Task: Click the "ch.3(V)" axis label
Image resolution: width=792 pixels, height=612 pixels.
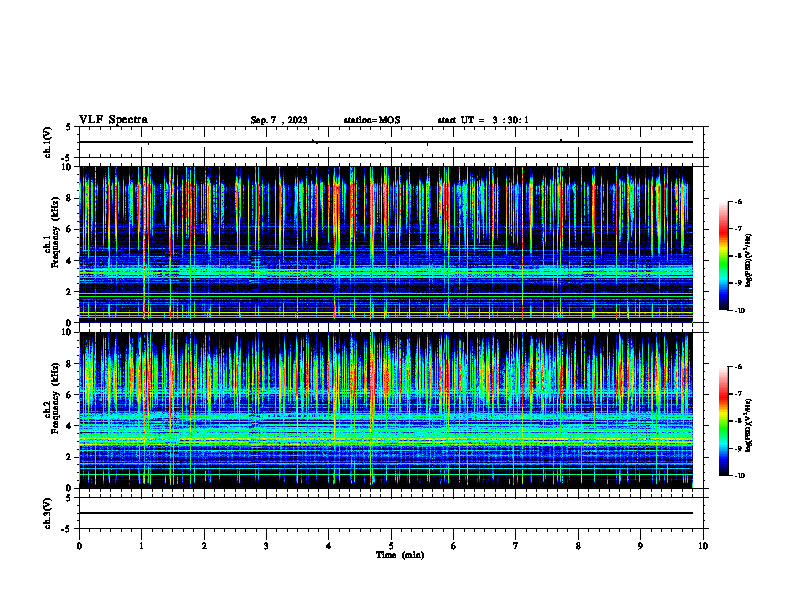Action: click(47, 513)
